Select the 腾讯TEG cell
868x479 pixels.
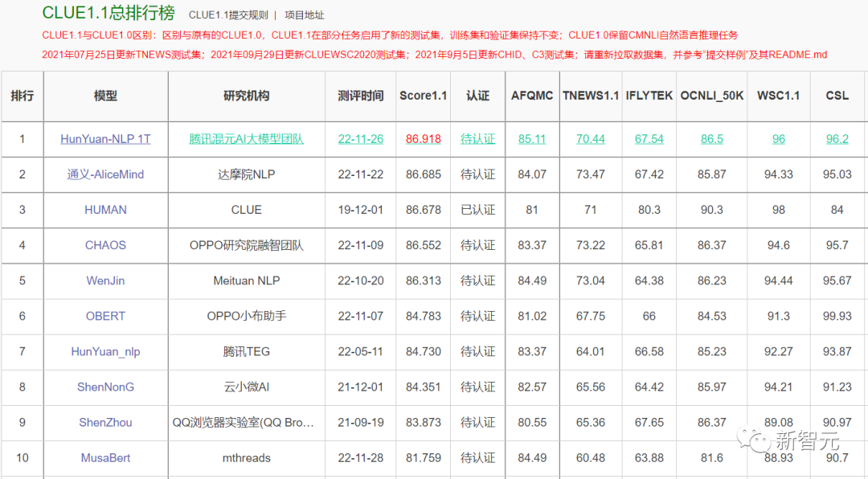point(247,352)
